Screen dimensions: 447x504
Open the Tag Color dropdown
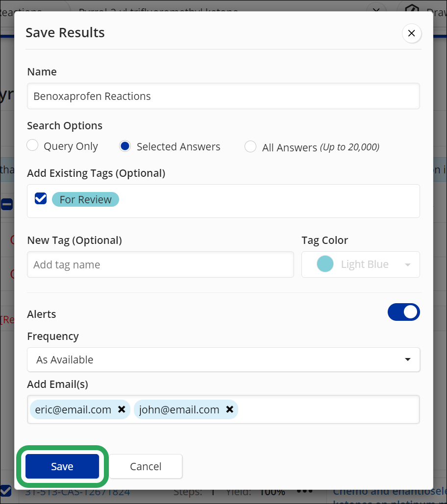tap(361, 264)
